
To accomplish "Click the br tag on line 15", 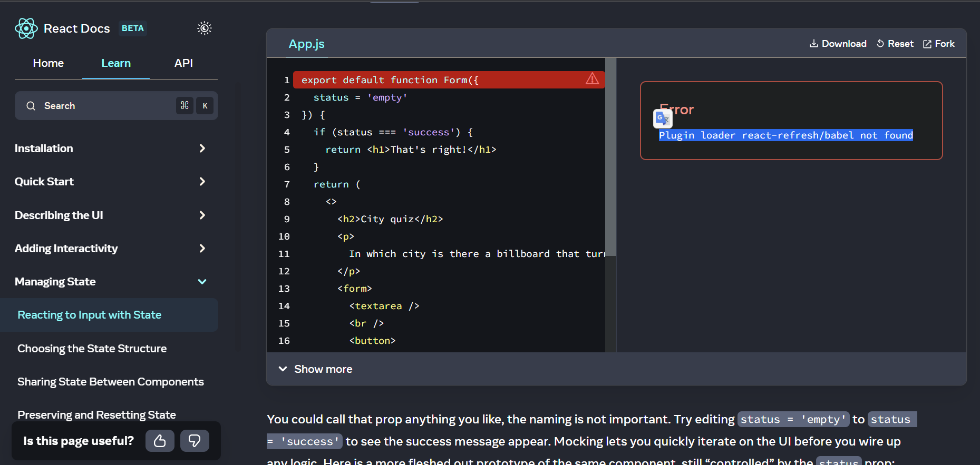I will pos(366,323).
